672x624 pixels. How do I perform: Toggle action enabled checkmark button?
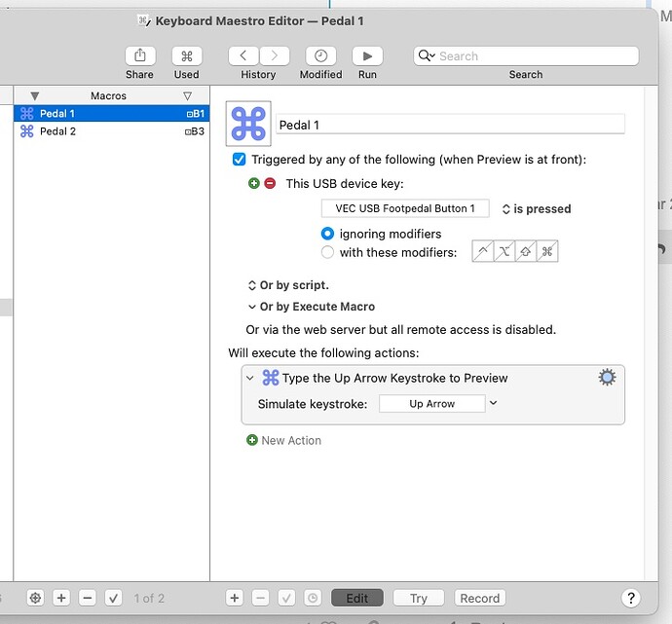click(x=286, y=598)
